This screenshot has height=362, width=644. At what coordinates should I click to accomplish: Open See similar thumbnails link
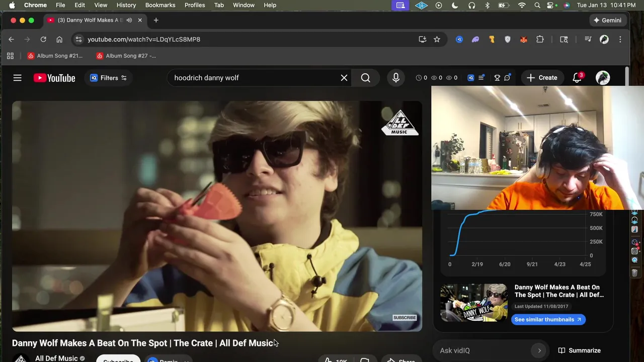pos(548,320)
